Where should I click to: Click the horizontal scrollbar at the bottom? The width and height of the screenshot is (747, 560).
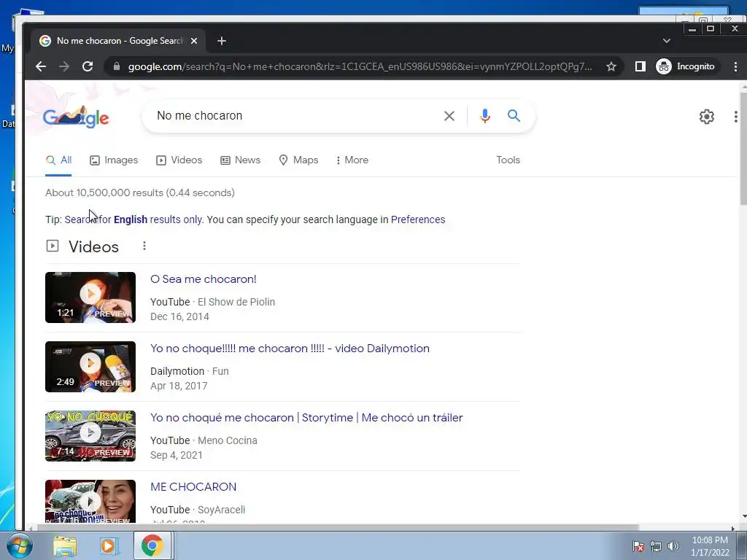point(336,528)
